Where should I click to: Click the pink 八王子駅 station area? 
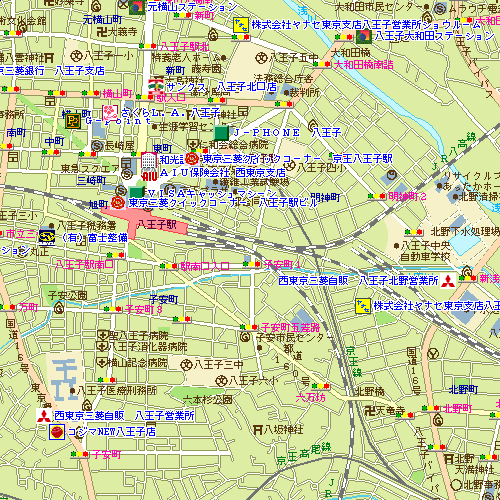[145, 221]
